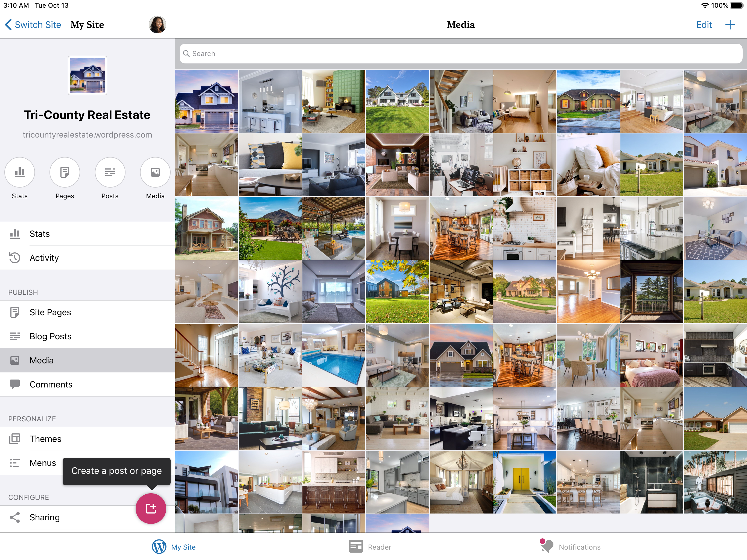747x560 pixels.
Task: Tap the Tri-County Real Estate site icon
Action: (x=87, y=75)
